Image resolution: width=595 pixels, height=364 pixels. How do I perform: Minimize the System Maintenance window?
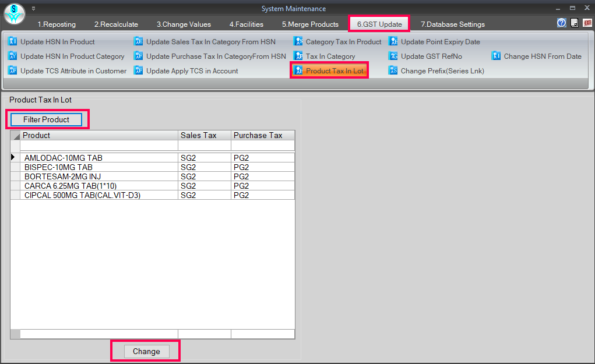pos(558,8)
